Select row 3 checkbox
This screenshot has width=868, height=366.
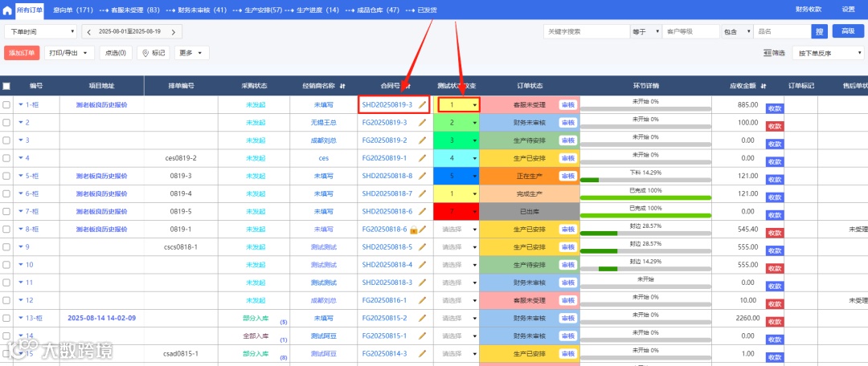tap(6, 140)
